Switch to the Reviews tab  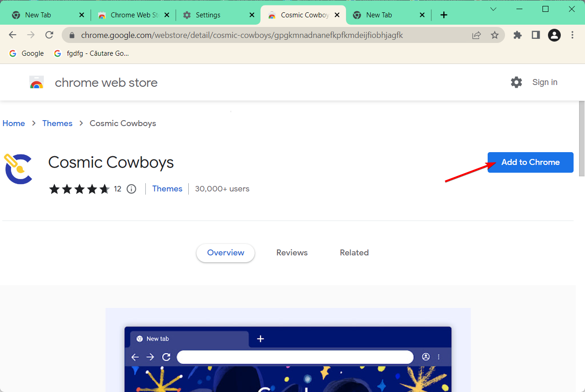[x=292, y=253]
